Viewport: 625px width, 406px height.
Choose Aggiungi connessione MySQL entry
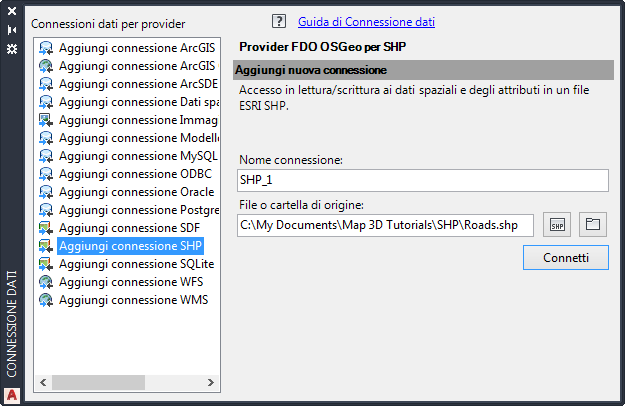137,156
